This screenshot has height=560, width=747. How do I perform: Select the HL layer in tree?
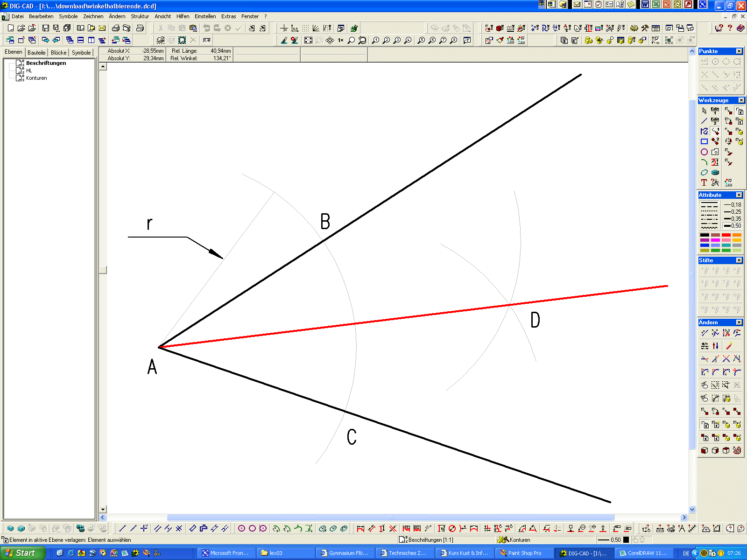pos(29,70)
